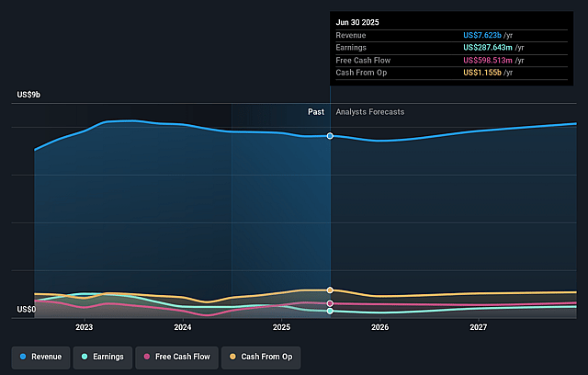The image size is (588, 375).
Task: Toggle the Free Cash Flow legend series
Action: (x=176, y=357)
